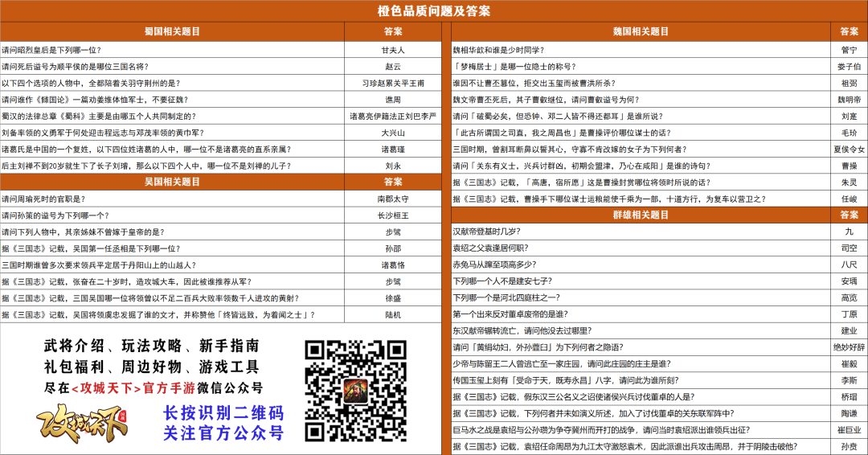Click the game icon inside QR code
This screenshot has width=868, height=455.
point(355,391)
